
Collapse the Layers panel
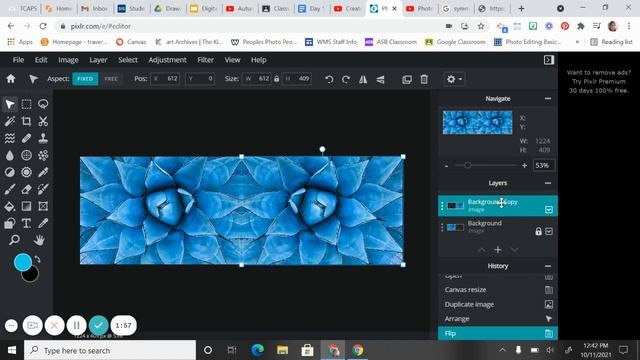[x=548, y=183]
